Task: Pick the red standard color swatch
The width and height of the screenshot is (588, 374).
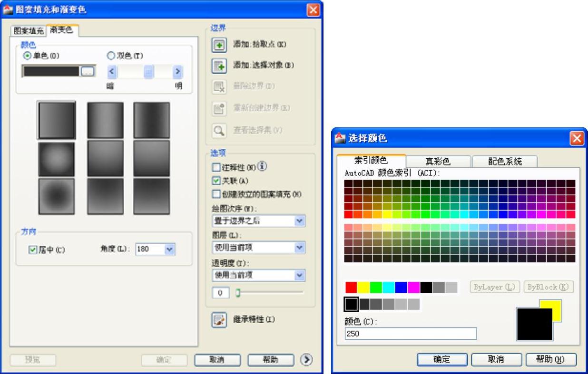Action: click(351, 287)
